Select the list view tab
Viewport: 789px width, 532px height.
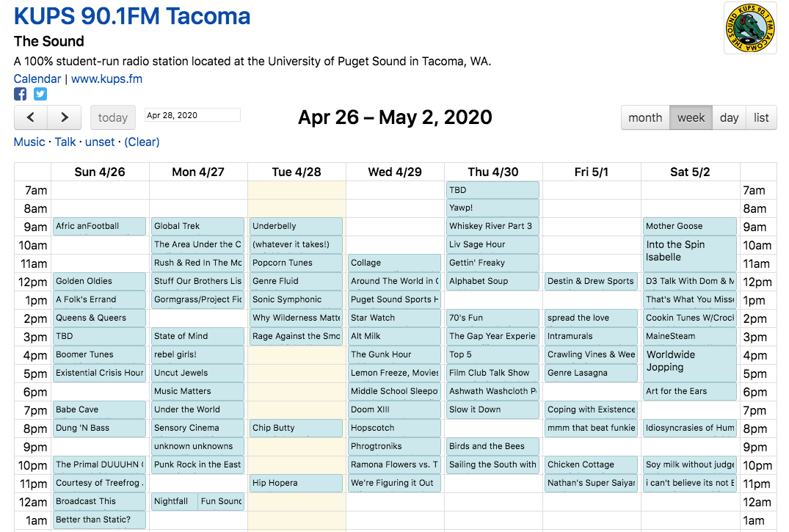(x=761, y=117)
